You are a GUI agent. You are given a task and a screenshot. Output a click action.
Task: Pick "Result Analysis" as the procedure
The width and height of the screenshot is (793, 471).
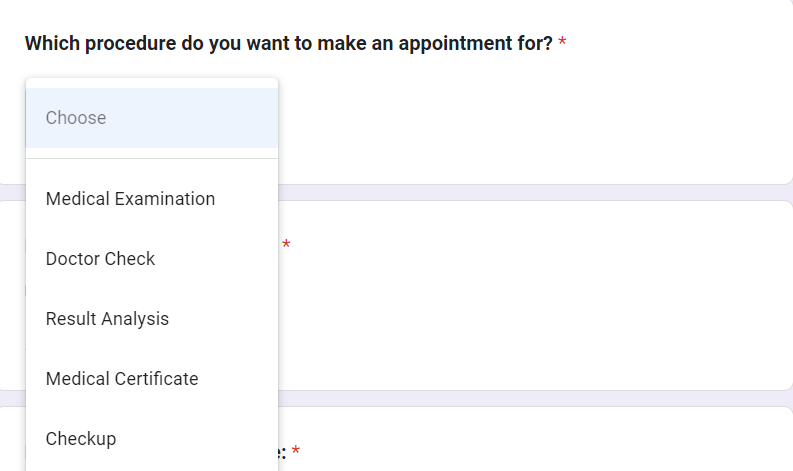point(107,319)
